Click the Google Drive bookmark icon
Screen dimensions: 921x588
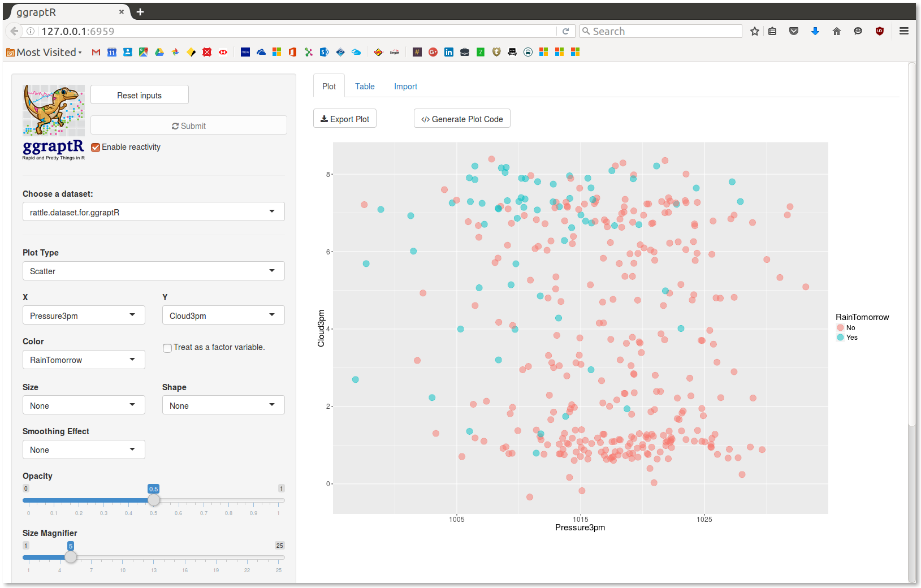(159, 52)
